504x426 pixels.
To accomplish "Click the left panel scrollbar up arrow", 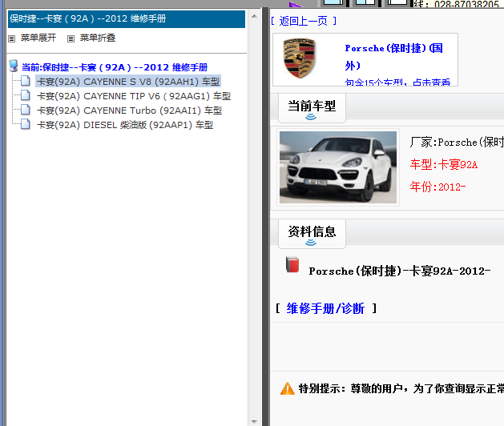I will click(254, 16).
